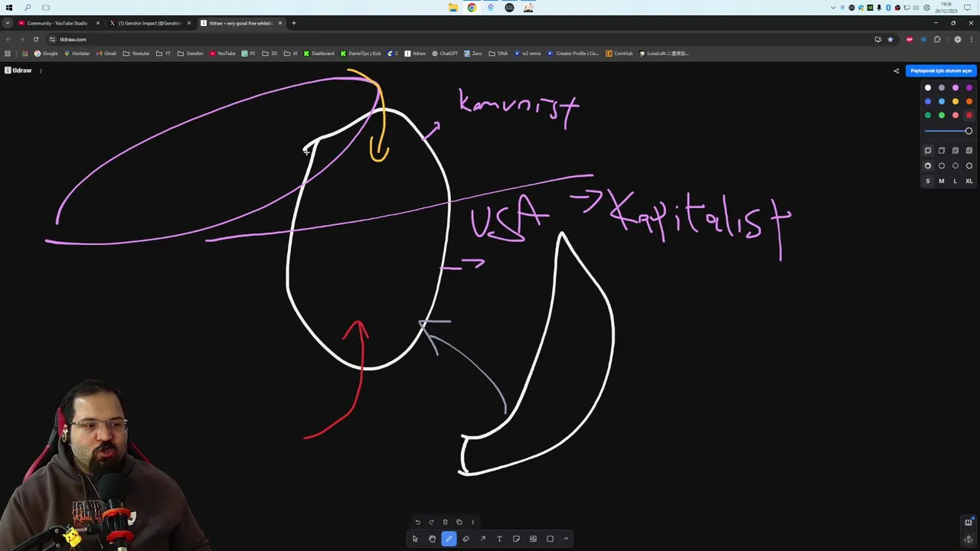Redo the drawing action
The width and height of the screenshot is (980, 551).
(431, 522)
